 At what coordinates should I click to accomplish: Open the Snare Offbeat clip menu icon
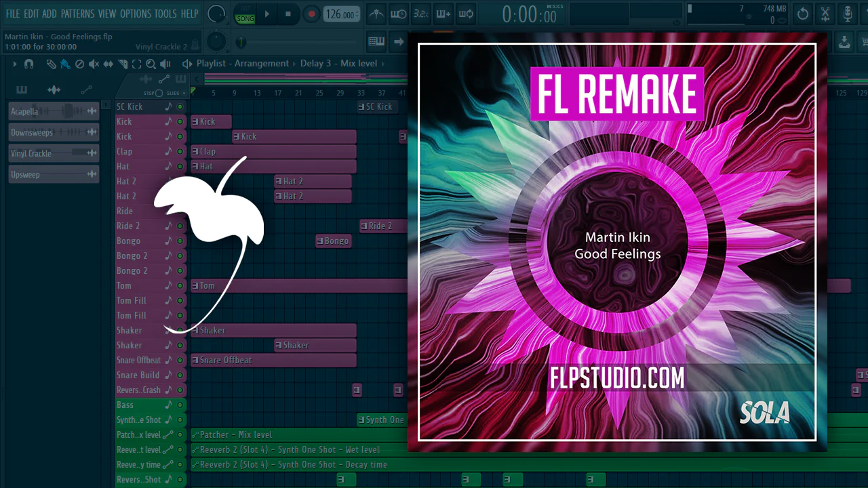[195, 360]
